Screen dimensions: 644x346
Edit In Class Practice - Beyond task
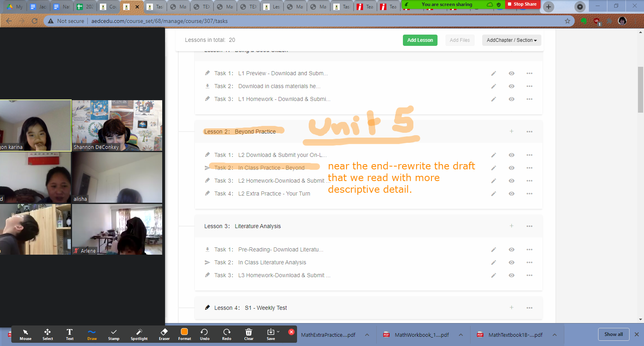coord(493,168)
